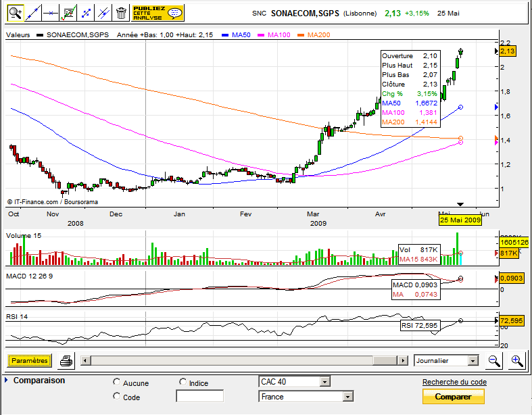Click the 2,13 price tag on axis

coord(508,51)
